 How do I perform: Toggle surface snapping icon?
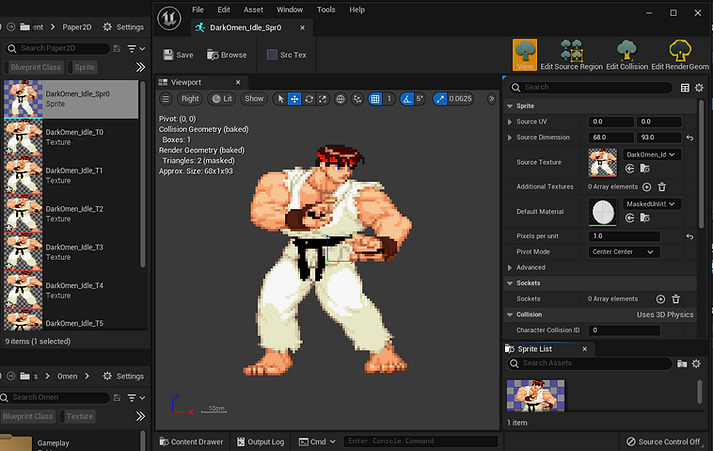(357, 99)
